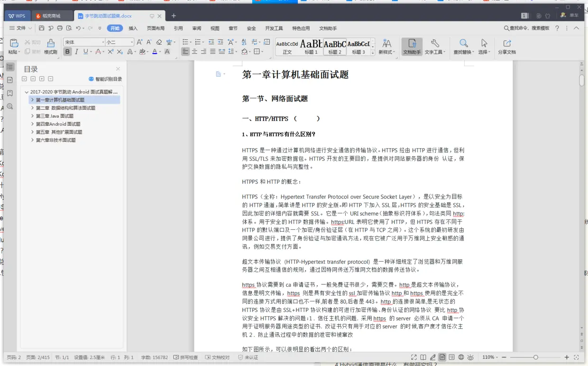Open the 插入 ribbon tab
Screen dimensions: 588x366
coord(133,28)
